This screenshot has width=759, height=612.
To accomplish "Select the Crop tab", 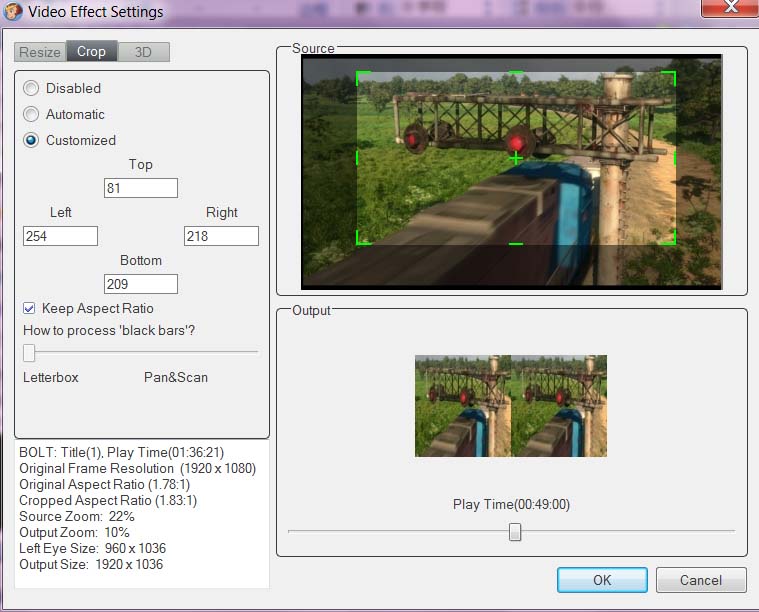I will (x=91, y=51).
